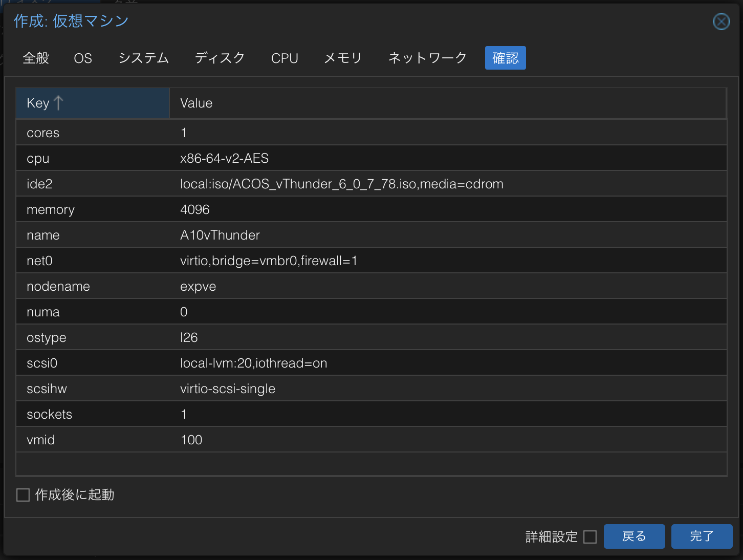This screenshot has height=560, width=743.
Task: Open the ディスク tab
Action: coord(220,58)
